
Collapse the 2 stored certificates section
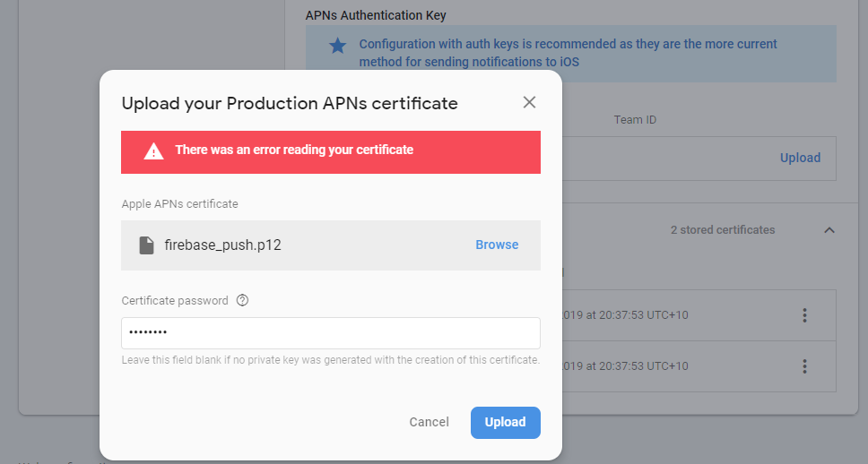pyautogui.click(x=829, y=230)
